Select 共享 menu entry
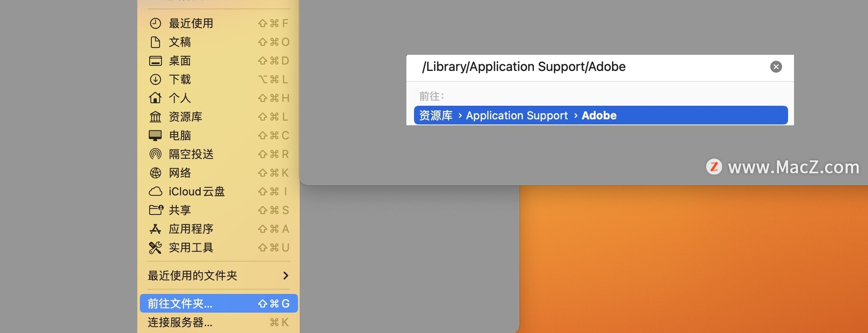Viewport: 868px width, 333px height. pos(219,210)
